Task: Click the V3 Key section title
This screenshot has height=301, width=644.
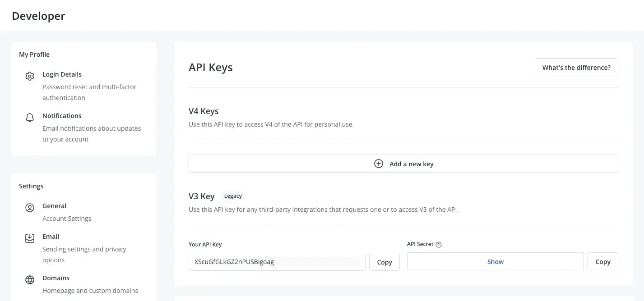Action: (202, 196)
